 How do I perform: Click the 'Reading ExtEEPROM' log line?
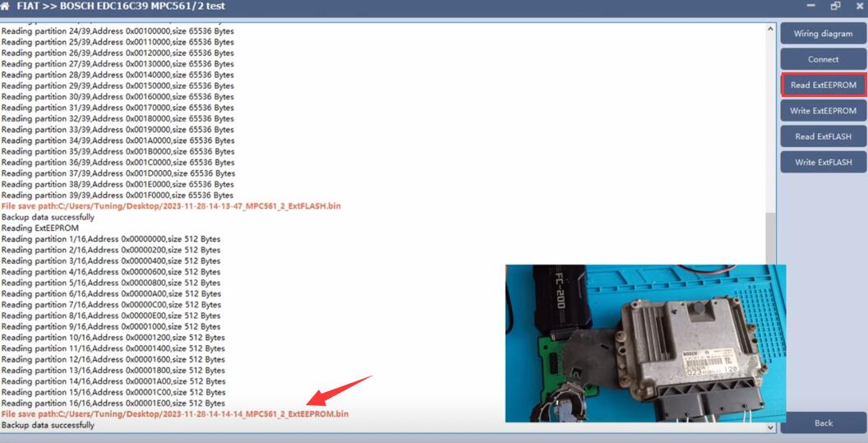(39, 228)
